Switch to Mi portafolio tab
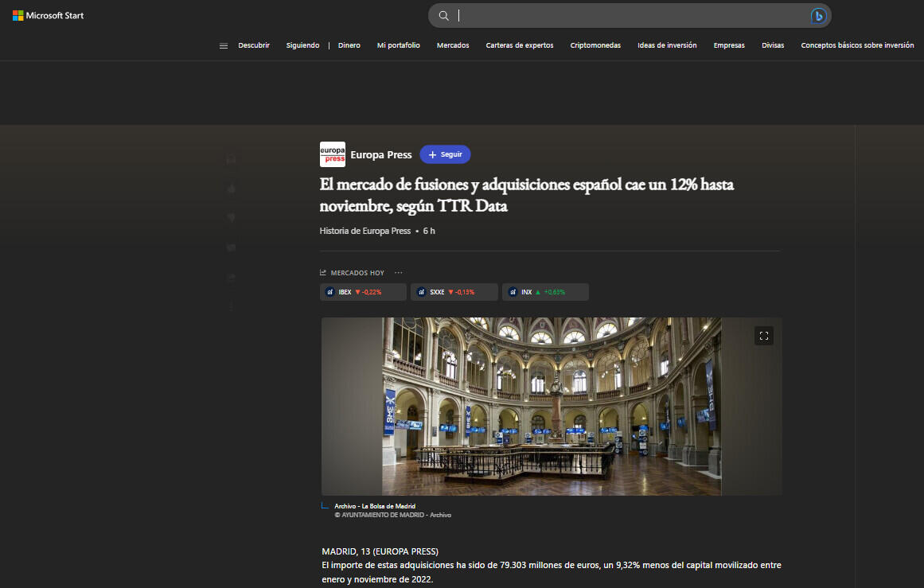 coord(398,45)
